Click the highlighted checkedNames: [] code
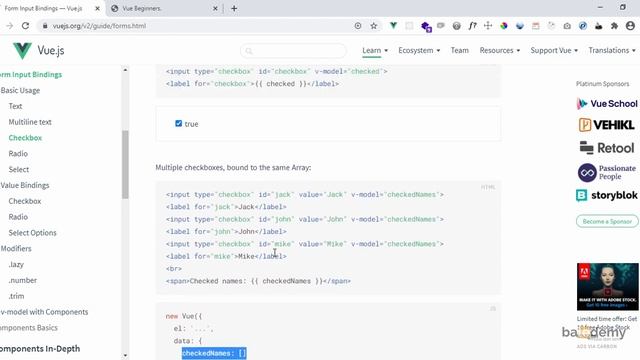Viewport: 640px width, 360px height. click(x=214, y=353)
